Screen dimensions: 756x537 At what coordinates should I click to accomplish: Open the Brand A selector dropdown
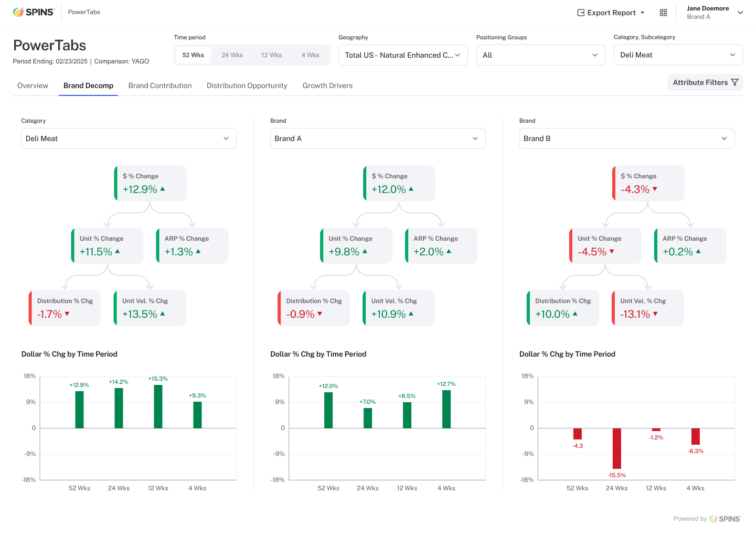point(378,138)
